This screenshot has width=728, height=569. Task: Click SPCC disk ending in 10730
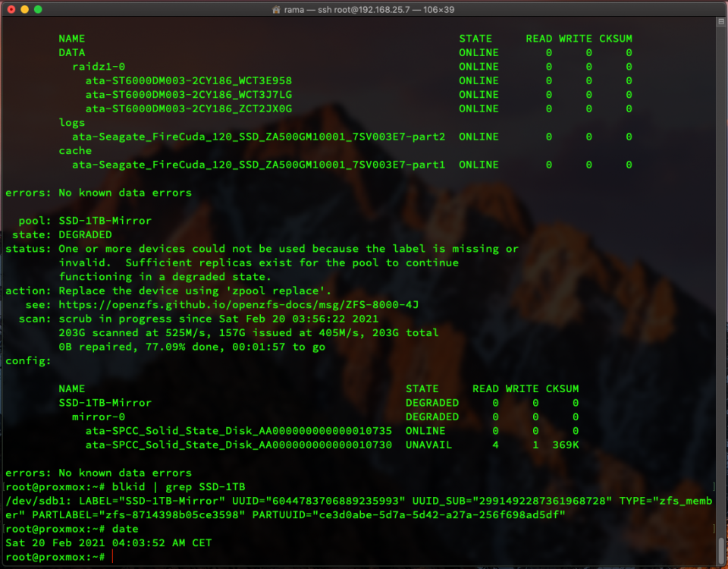click(x=239, y=445)
